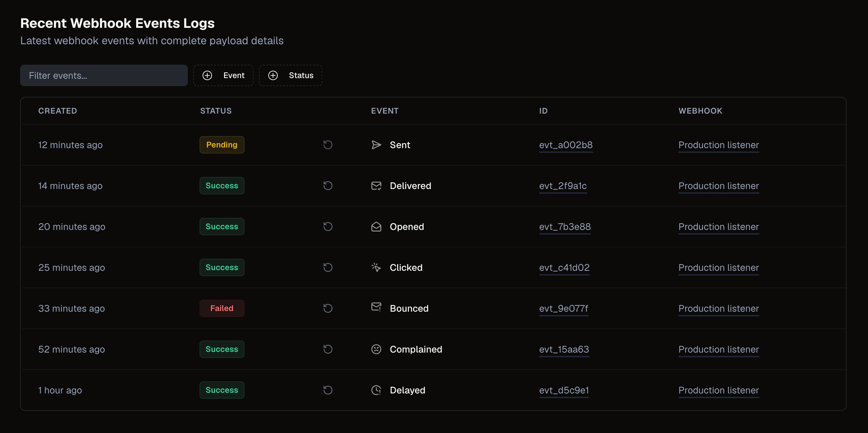
Task: Click the paper plane Sent icon
Action: [376, 145]
